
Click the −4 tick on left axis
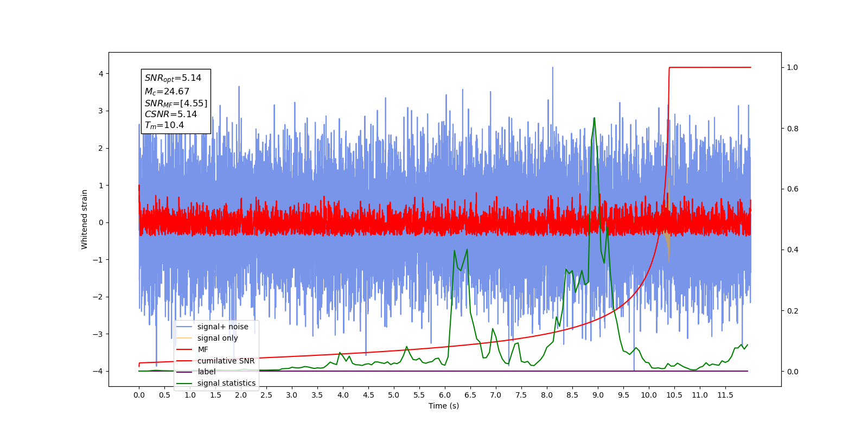tap(98, 371)
